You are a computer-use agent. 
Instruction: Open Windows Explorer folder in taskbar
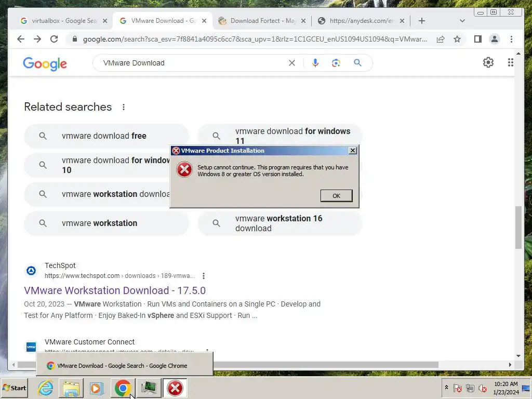point(71,388)
